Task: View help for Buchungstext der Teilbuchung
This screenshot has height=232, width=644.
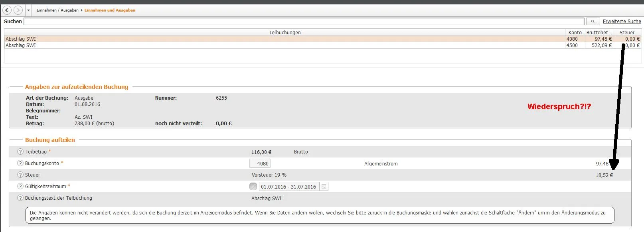Action: click(x=20, y=198)
